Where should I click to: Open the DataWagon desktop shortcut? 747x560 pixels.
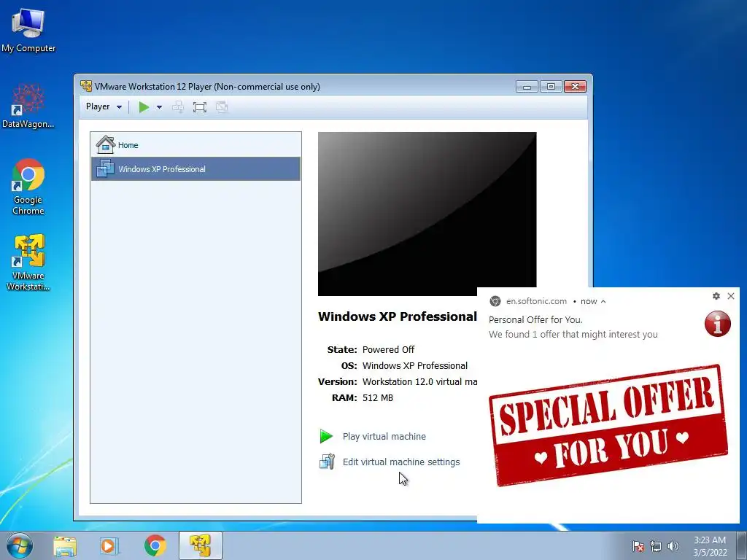28,106
